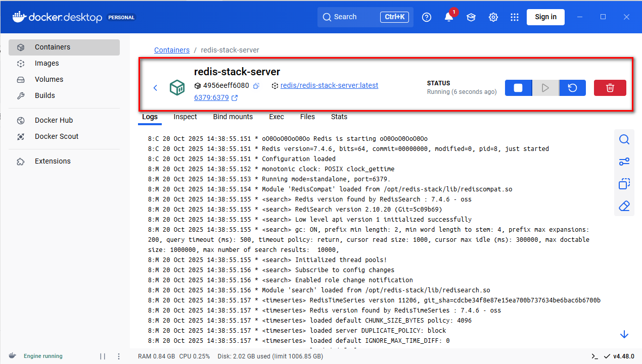Switch to the Bind mounts tab

(x=233, y=117)
